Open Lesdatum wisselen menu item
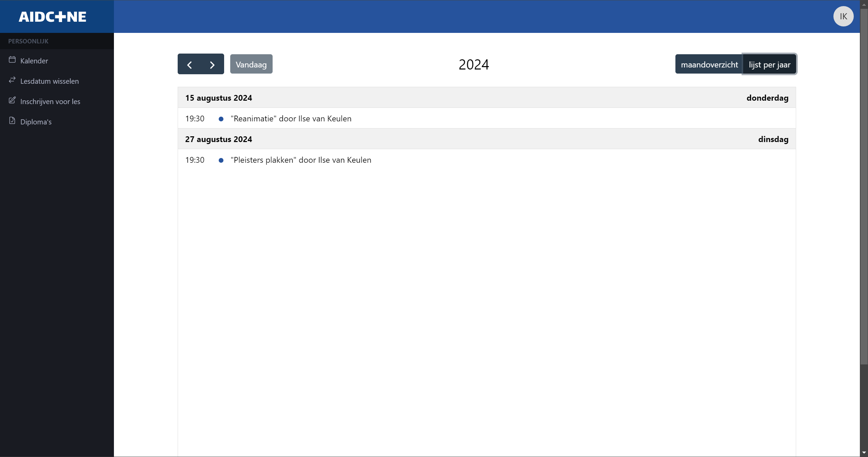868x457 pixels. pyautogui.click(x=50, y=81)
